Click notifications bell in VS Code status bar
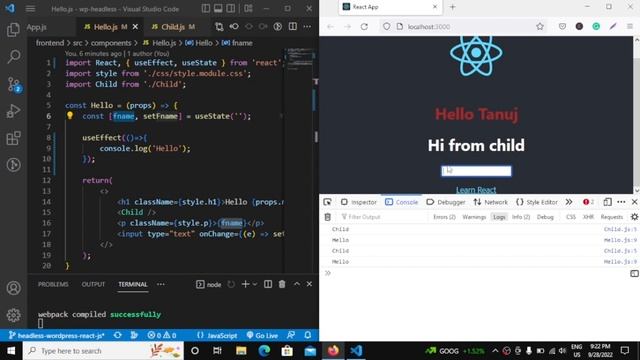Screen dimensions: 640x360 pyautogui.click(x=308, y=335)
